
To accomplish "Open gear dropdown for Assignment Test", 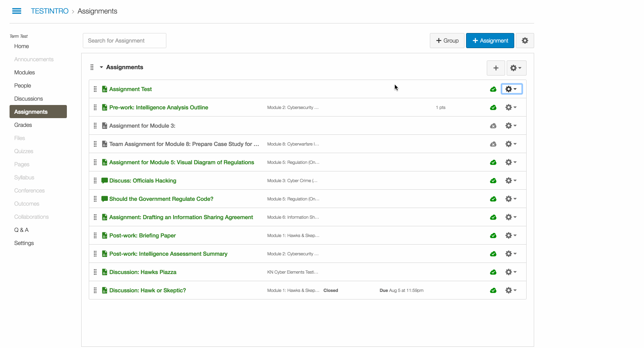I will [511, 89].
